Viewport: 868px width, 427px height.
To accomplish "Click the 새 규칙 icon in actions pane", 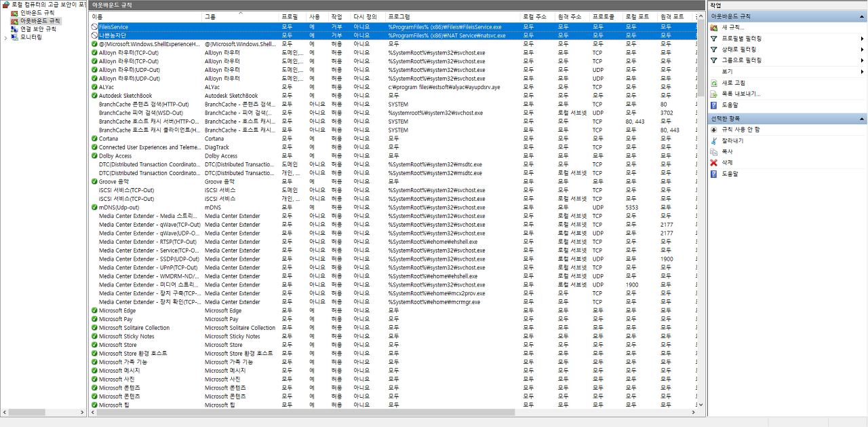I will click(713, 27).
